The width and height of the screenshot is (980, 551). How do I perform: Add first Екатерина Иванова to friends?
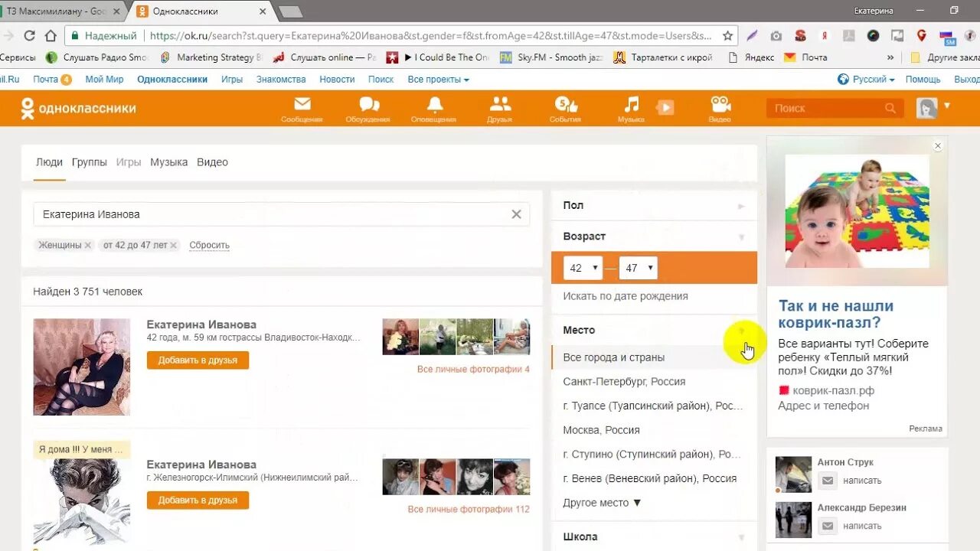(x=198, y=360)
